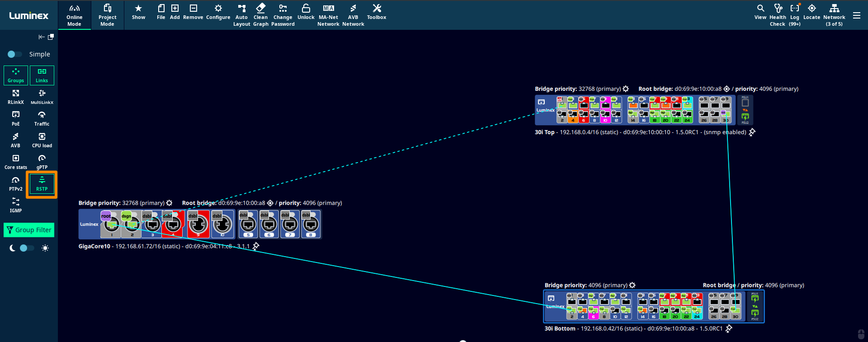The image size is (868, 342).
Task: Open the File menu
Action: tap(161, 12)
